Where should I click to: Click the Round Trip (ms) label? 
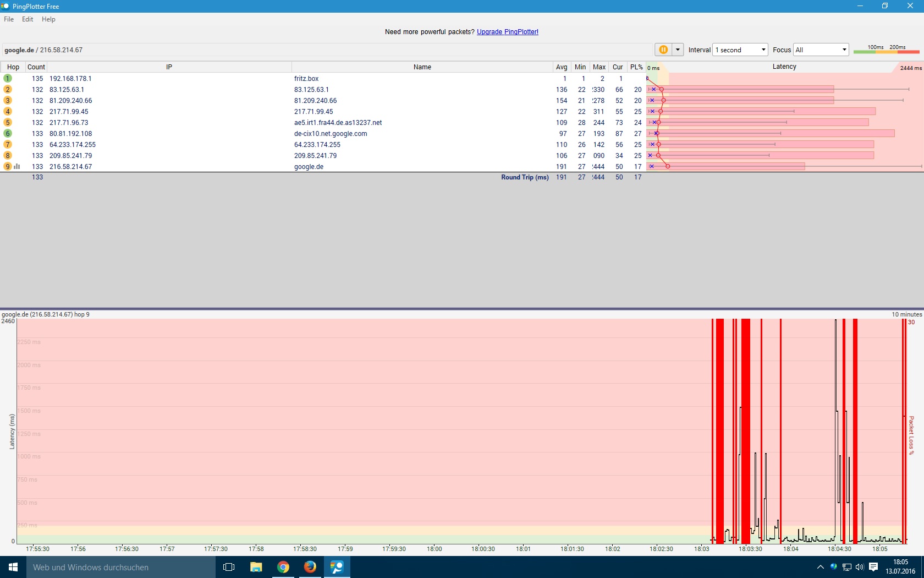click(525, 177)
